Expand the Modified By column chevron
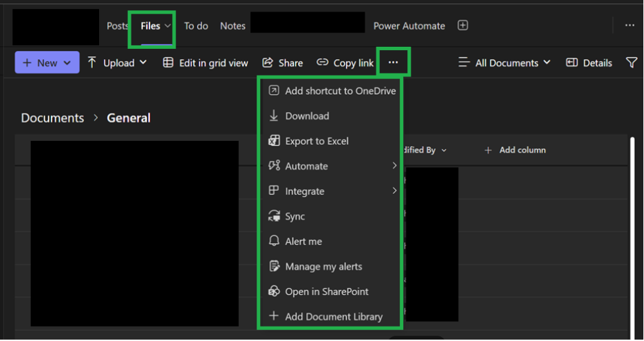The height and width of the screenshot is (341, 644). click(444, 151)
